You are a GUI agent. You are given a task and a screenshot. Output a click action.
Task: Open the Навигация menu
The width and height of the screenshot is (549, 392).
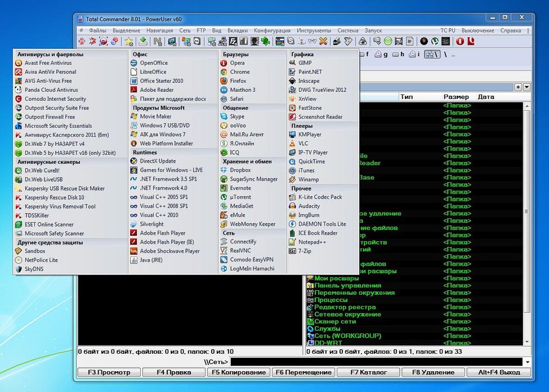coord(160,30)
